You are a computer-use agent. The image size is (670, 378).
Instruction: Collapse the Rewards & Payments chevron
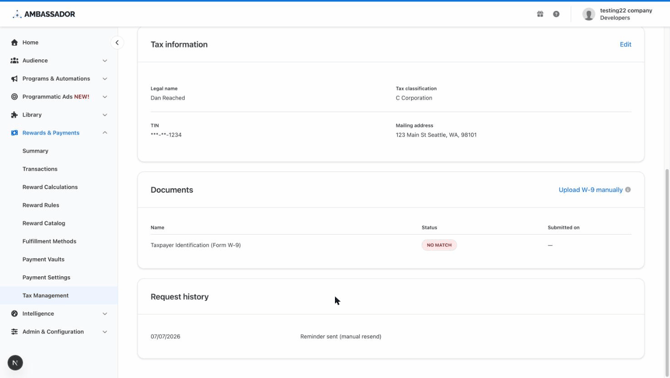point(105,133)
